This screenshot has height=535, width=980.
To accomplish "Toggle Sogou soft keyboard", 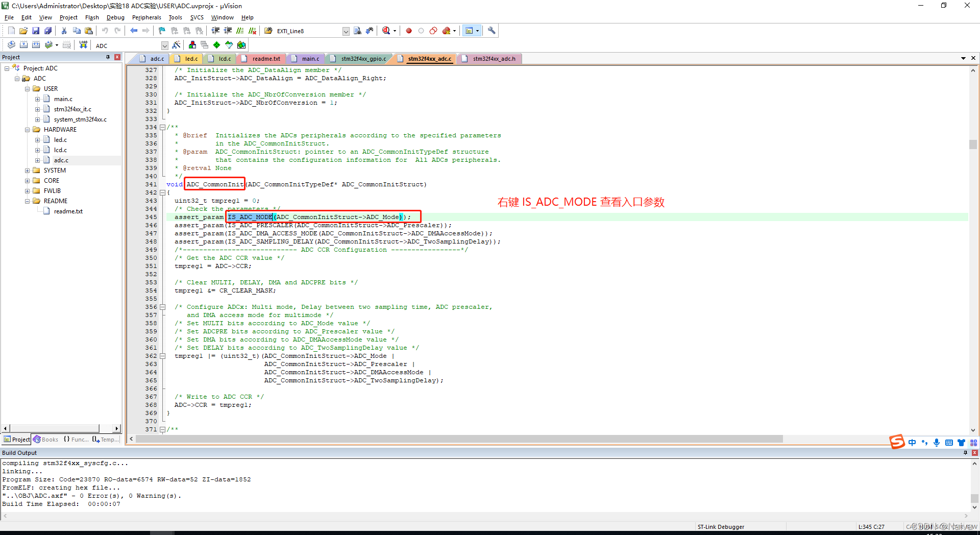I will pyautogui.click(x=949, y=443).
